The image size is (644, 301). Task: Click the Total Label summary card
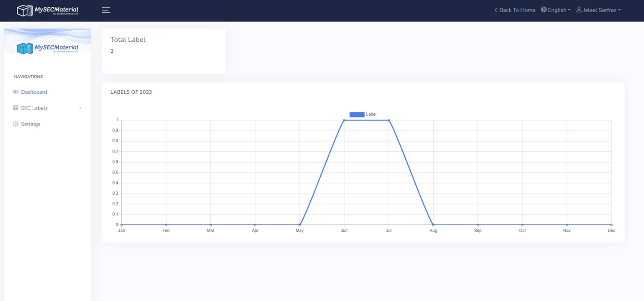(164, 51)
